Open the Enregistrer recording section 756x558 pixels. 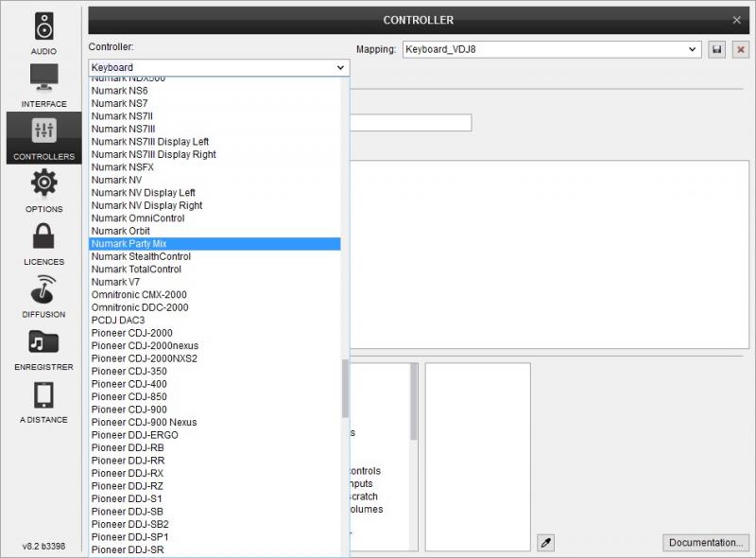coord(43,348)
